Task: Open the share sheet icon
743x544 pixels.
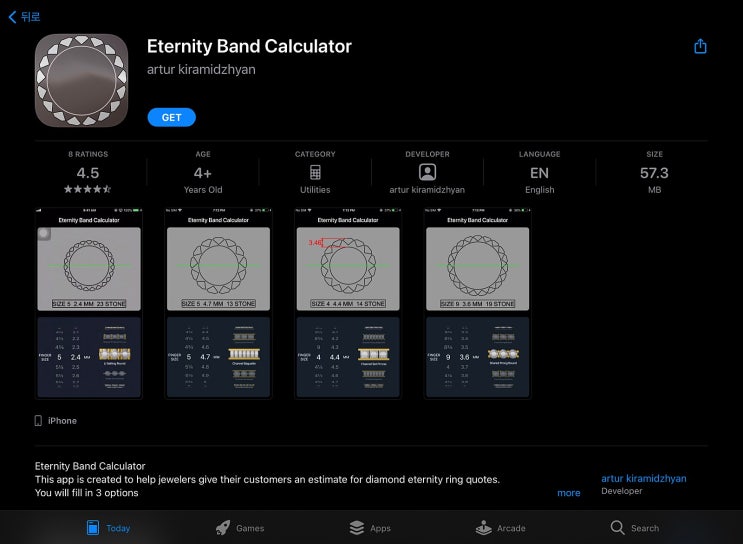Action: [x=700, y=46]
